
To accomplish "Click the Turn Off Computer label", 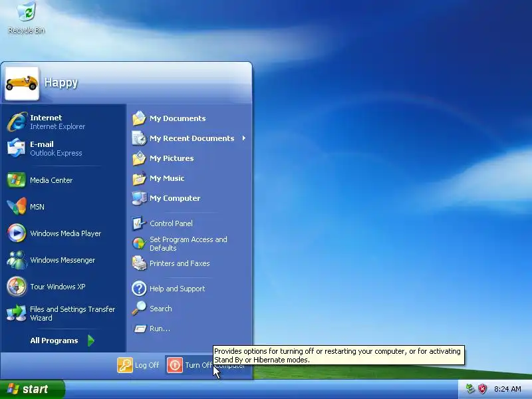I will tap(215, 365).
